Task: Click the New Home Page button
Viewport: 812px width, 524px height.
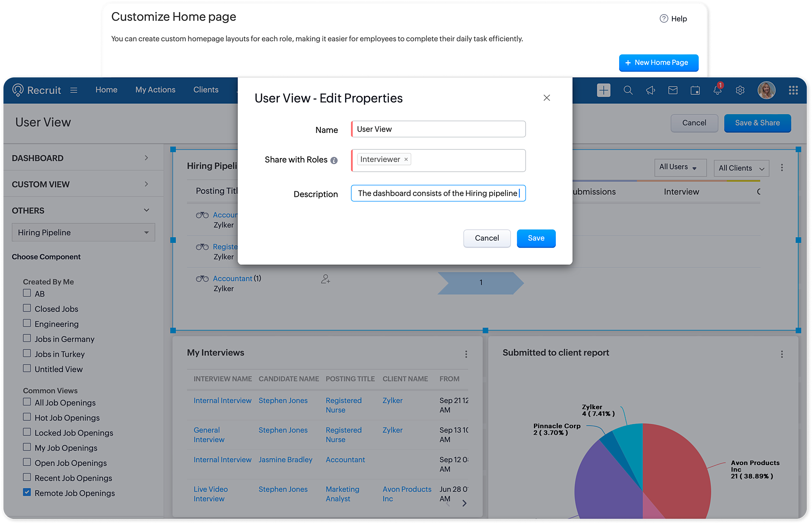Action: tap(658, 63)
